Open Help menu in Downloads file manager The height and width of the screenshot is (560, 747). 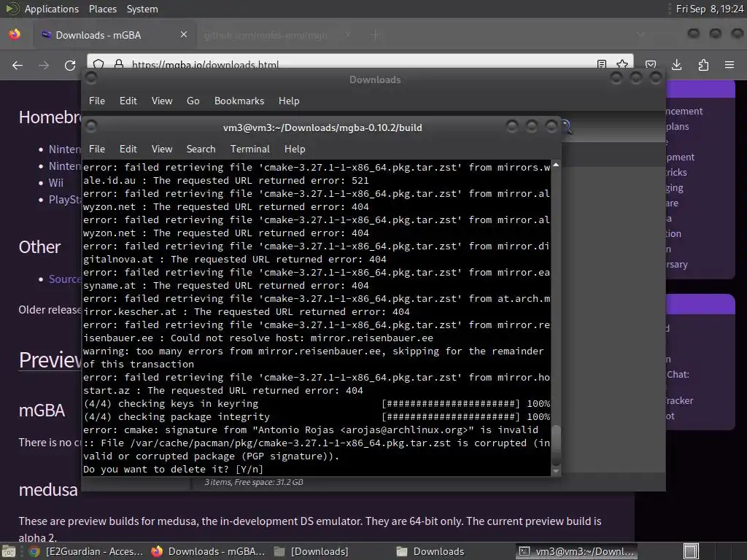coord(289,101)
